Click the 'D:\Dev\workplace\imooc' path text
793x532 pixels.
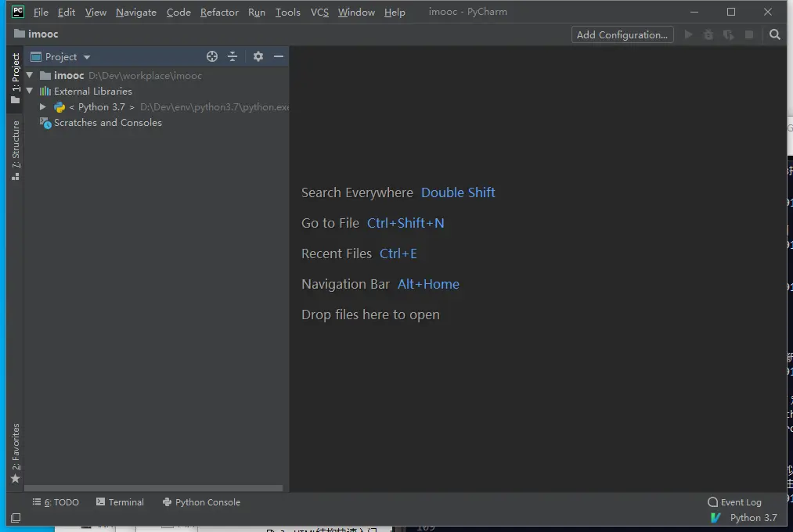click(145, 76)
